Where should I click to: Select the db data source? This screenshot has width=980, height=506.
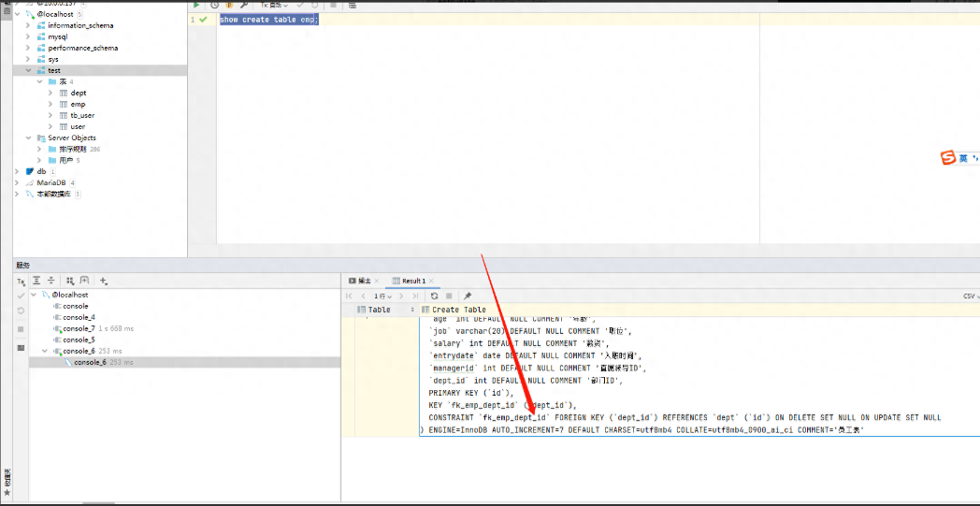(x=41, y=171)
